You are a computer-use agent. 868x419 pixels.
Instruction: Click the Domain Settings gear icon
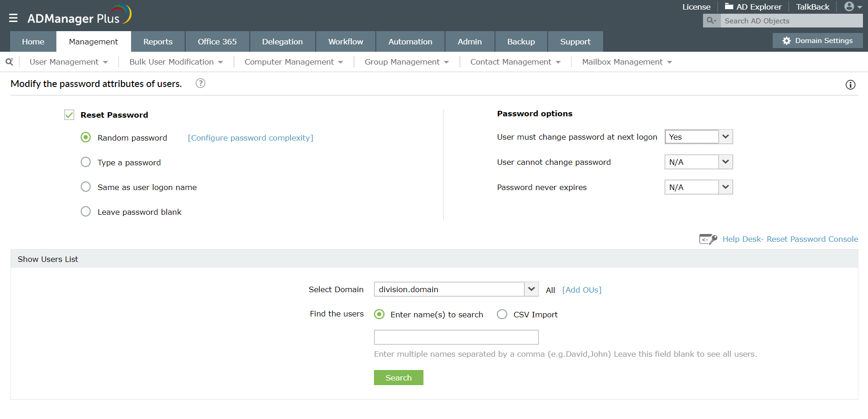tap(786, 41)
